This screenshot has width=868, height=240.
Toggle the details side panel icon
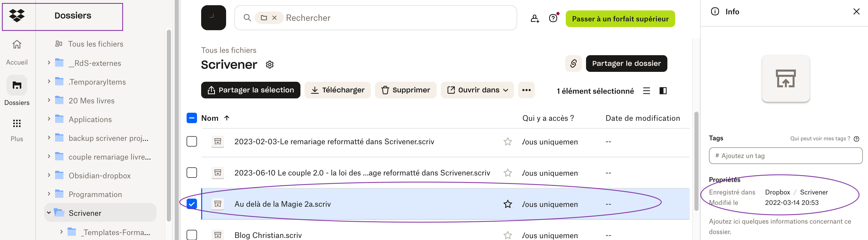(663, 91)
